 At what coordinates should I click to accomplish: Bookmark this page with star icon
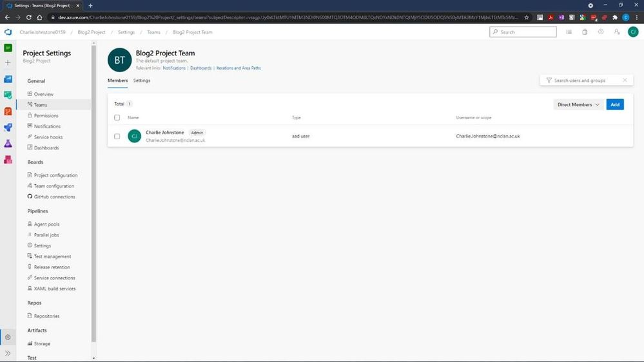(x=527, y=17)
